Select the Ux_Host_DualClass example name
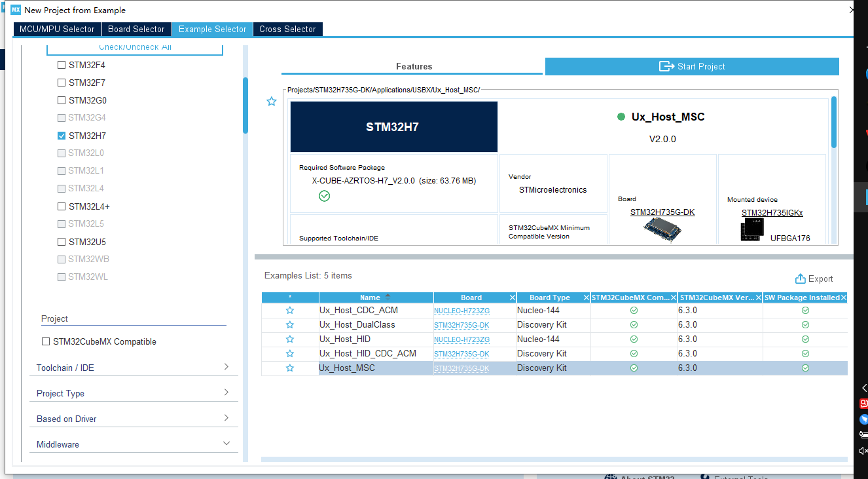 pyautogui.click(x=357, y=325)
